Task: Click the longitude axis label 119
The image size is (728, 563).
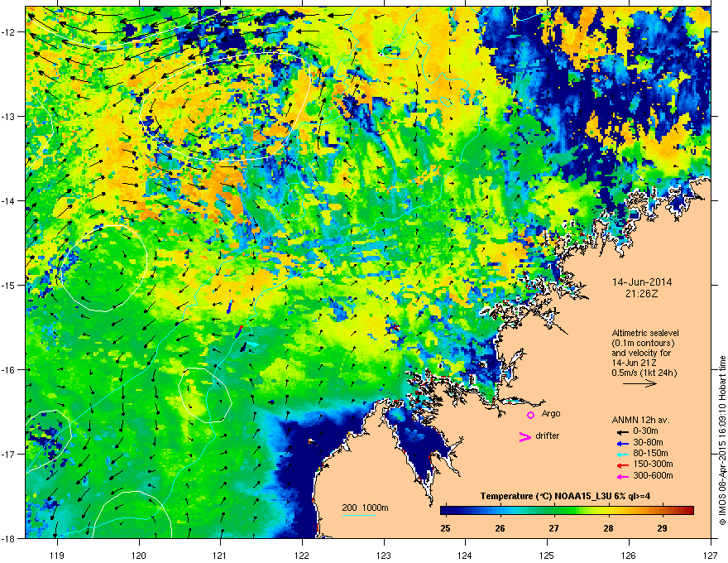Action: 57,555
